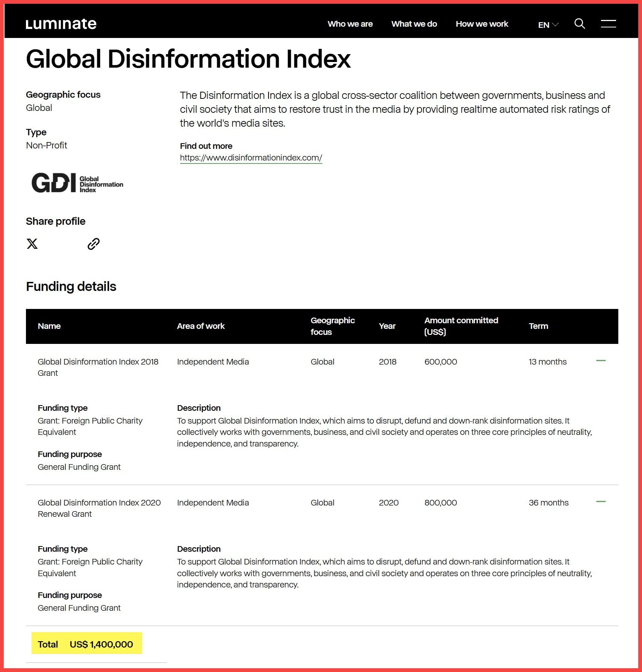Screen dimensions: 642x672
Task: Collapse the 2020 Renewal Grant row details
Action: [x=601, y=502]
